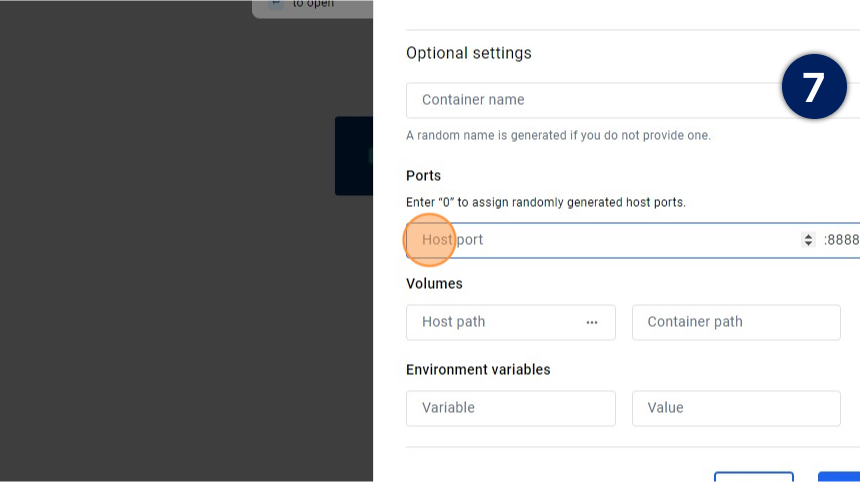Click the Host path browse ellipsis icon

coord(592,322)
